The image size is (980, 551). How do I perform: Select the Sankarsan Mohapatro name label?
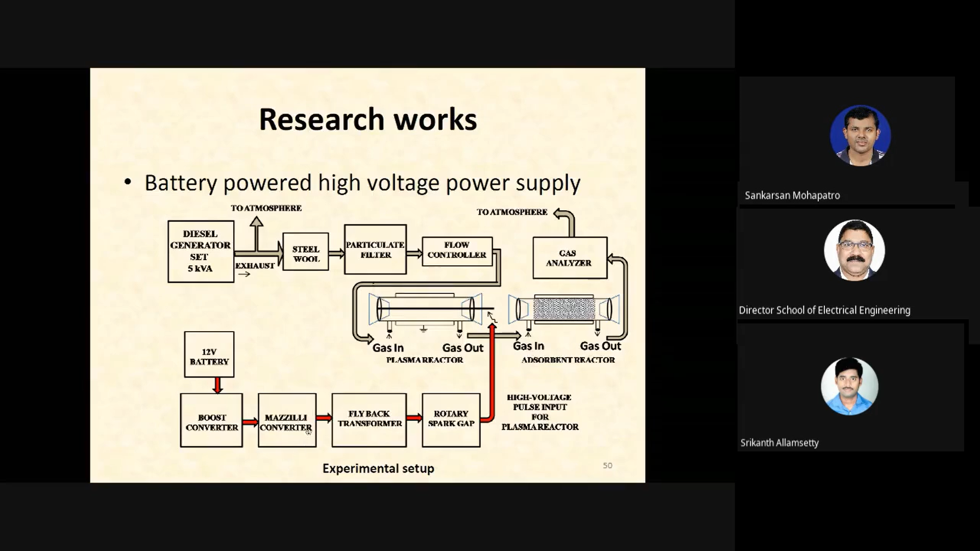click(792, 195)
